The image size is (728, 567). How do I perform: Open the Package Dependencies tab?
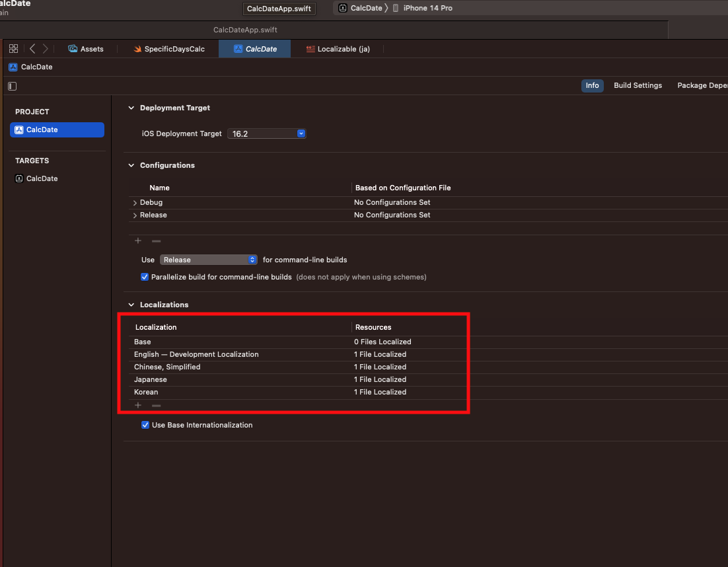(x=702, y=85)
